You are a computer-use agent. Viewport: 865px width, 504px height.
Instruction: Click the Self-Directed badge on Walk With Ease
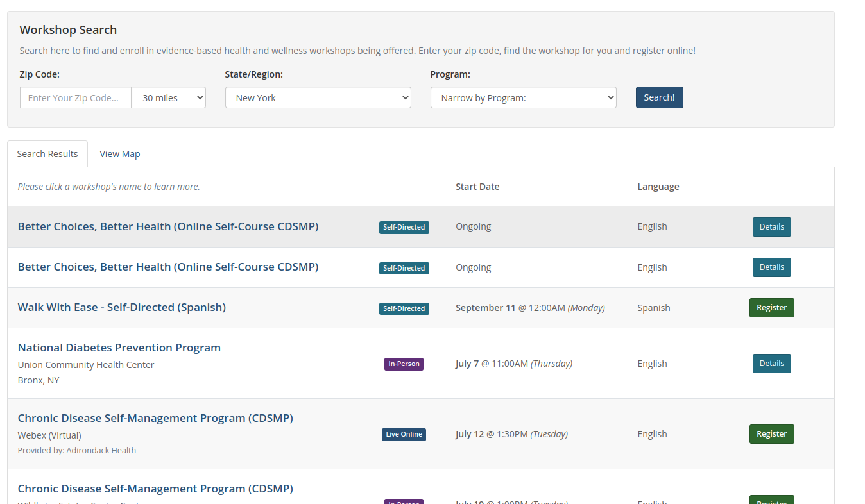click(404, 308)
